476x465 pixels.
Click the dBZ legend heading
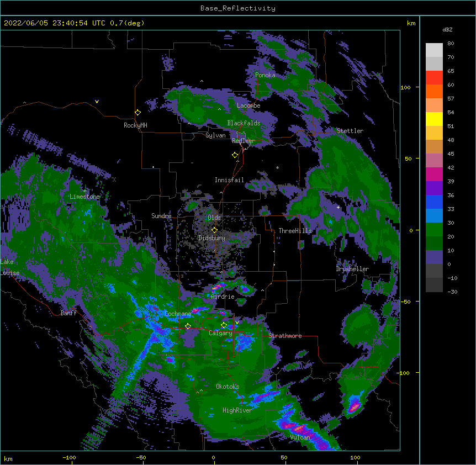tap(447, 29)
